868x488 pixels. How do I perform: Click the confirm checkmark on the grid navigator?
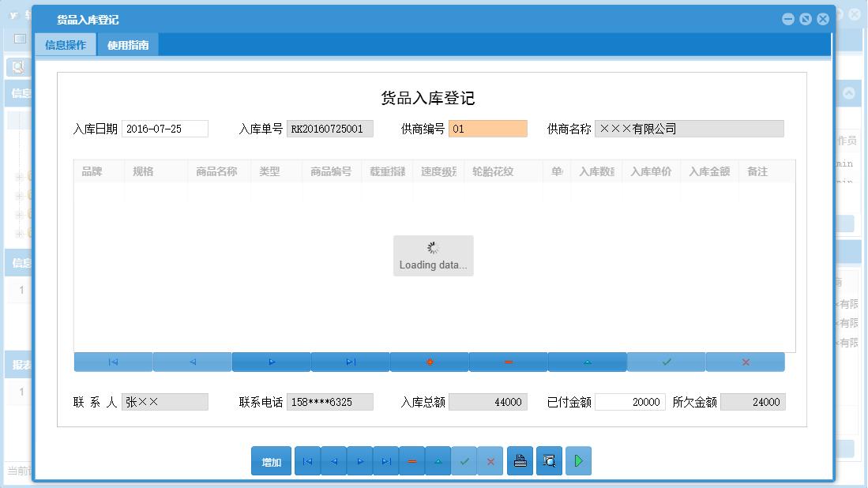point(666,362)
